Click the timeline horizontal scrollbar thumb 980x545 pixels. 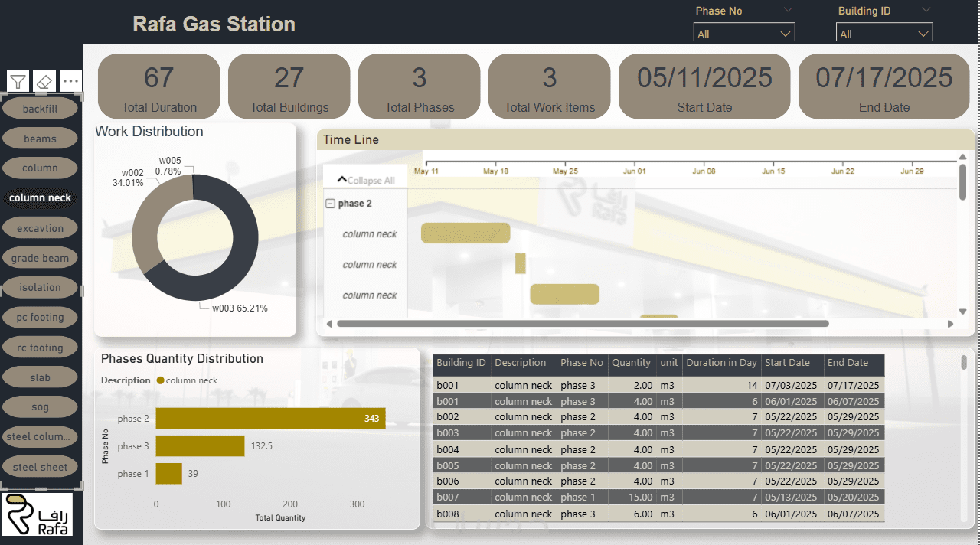pos(583,324)
